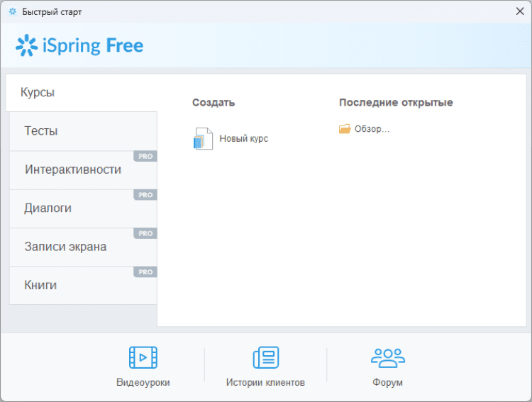Screen dimensions: 532x402
Task: Open the Обзор... browse link
Action: tap(372, 129)
